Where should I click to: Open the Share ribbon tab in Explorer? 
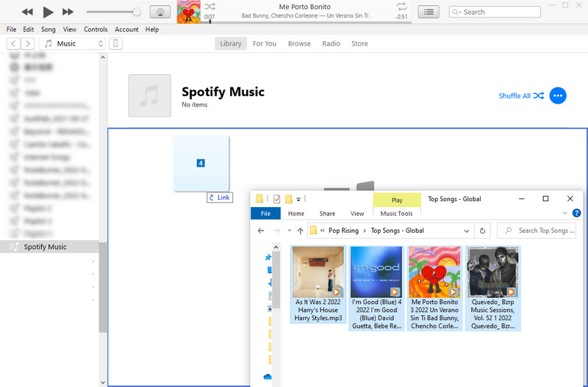327,214
